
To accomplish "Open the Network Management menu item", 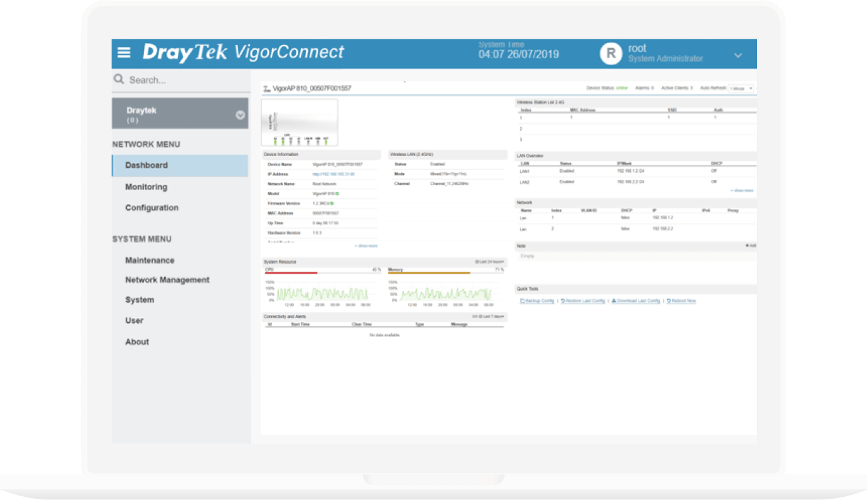I will click(x=167, y=280).
